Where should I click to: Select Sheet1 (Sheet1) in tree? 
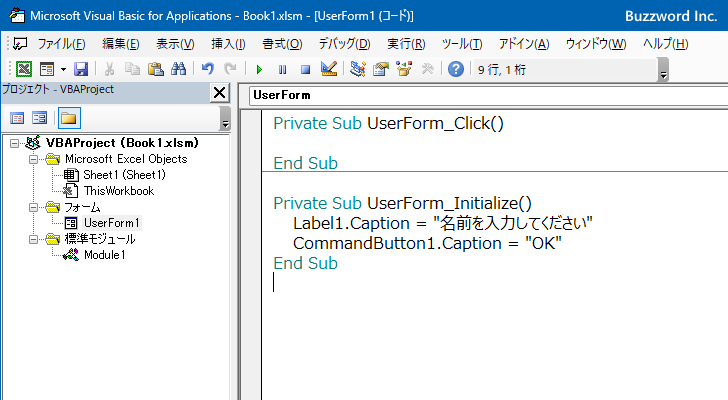click(124, 175)
